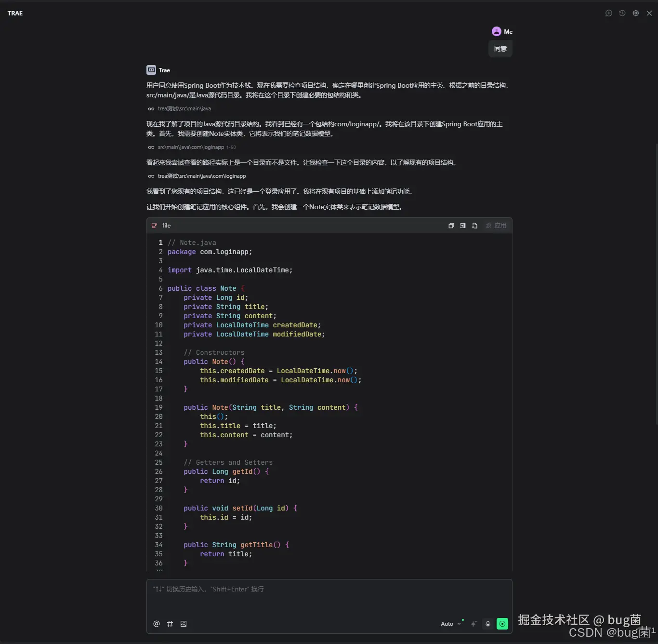Click code line 'package com.loginapp;'

tap(210, 252)
